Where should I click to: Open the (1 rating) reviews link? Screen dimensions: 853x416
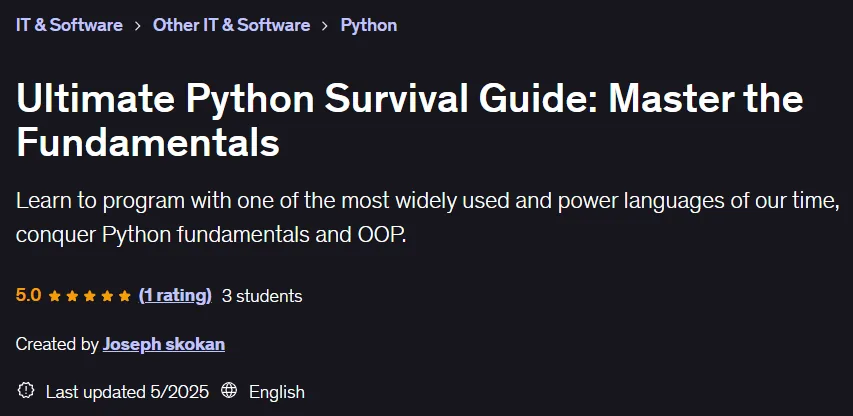click(x=175, y=296)
